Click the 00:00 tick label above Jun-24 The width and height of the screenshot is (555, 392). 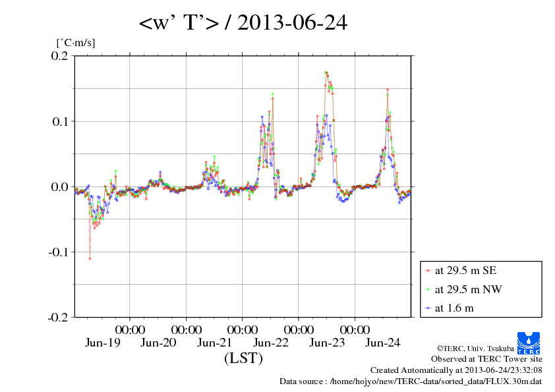[x=355, y=330]
